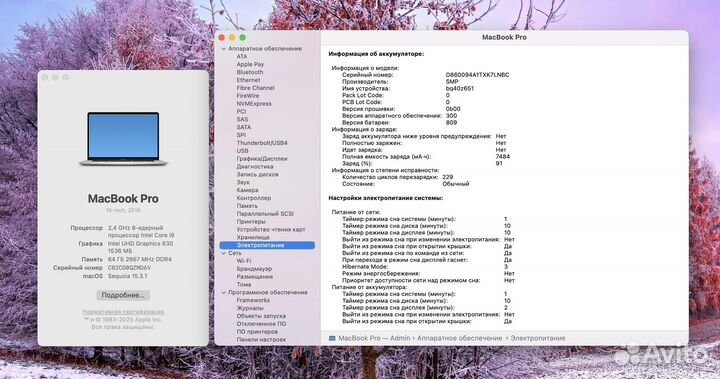Click the Информация об аккумуляторе heading
Viewport: 720px width, 379px height.
pyautogui.click(x=376, y=54)
